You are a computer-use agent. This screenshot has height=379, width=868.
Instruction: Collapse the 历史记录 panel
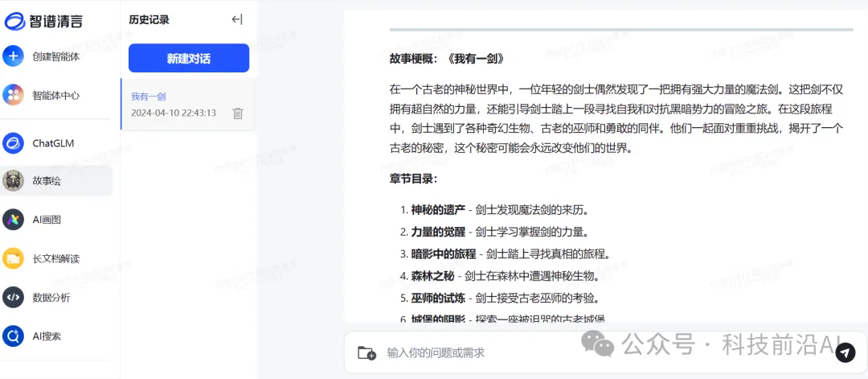237,19
